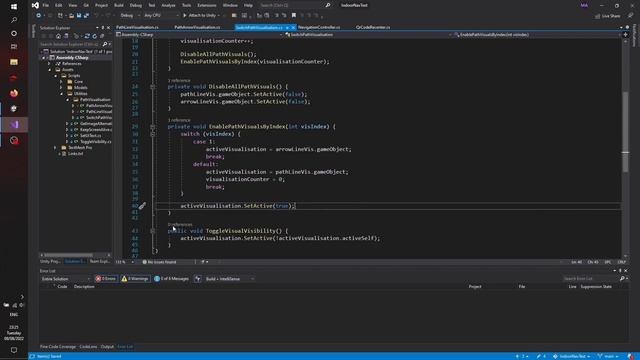Click the main branch status bar button
Screen dimensions: 640x360
(608, 356)
